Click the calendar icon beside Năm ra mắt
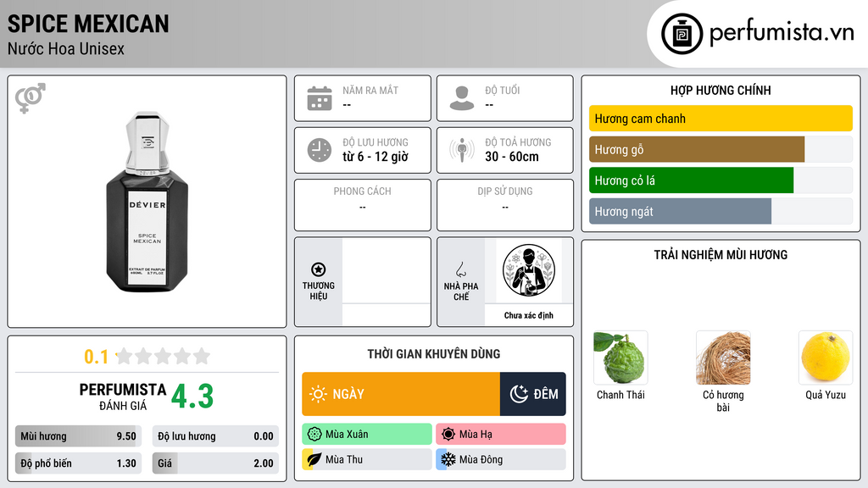 (320, 98)
